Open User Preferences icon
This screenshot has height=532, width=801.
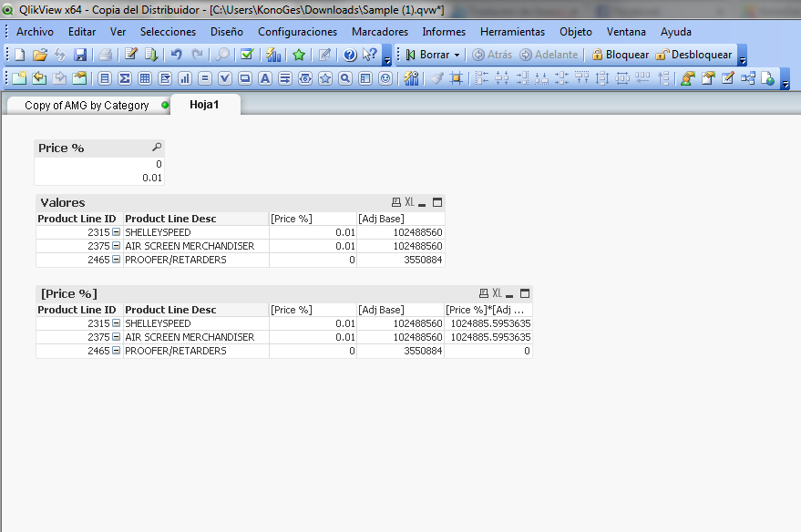click(x=688, y=78)
